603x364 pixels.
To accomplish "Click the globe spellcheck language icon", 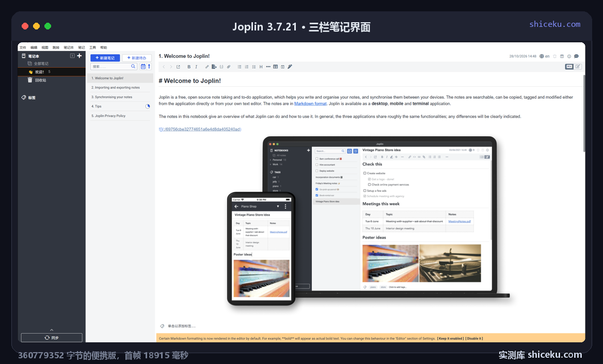I will click(542, 56).
